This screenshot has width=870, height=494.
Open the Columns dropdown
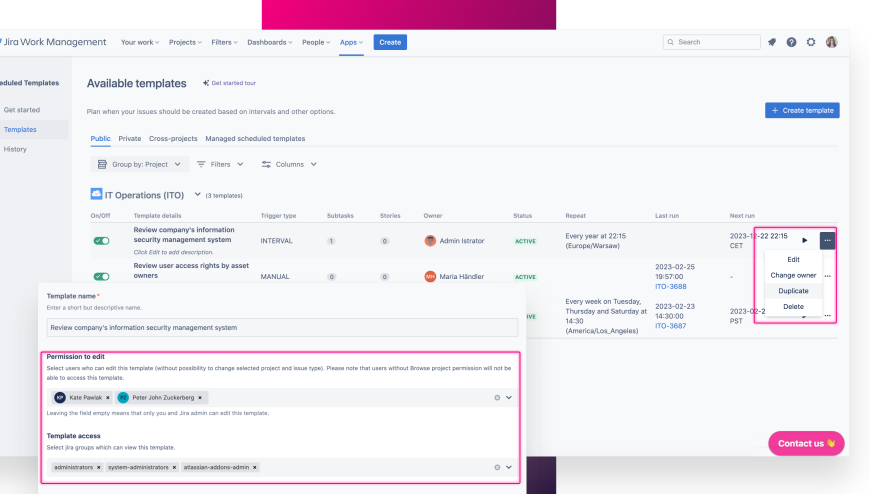[289, 164]
